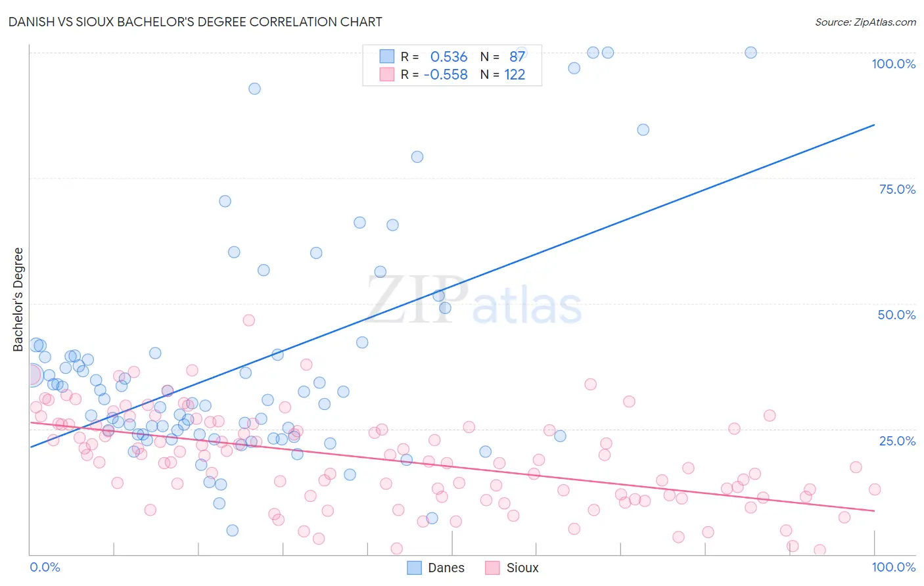Click the N value 122 in legend
Image resolution: width=924 pixels, height=586 pixels.
coord(515,74)
